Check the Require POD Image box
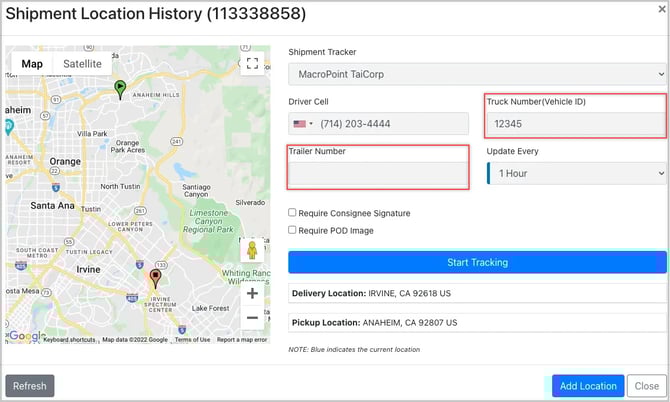The height and width of the screenshot is (402, 670). tap(292, 230)
